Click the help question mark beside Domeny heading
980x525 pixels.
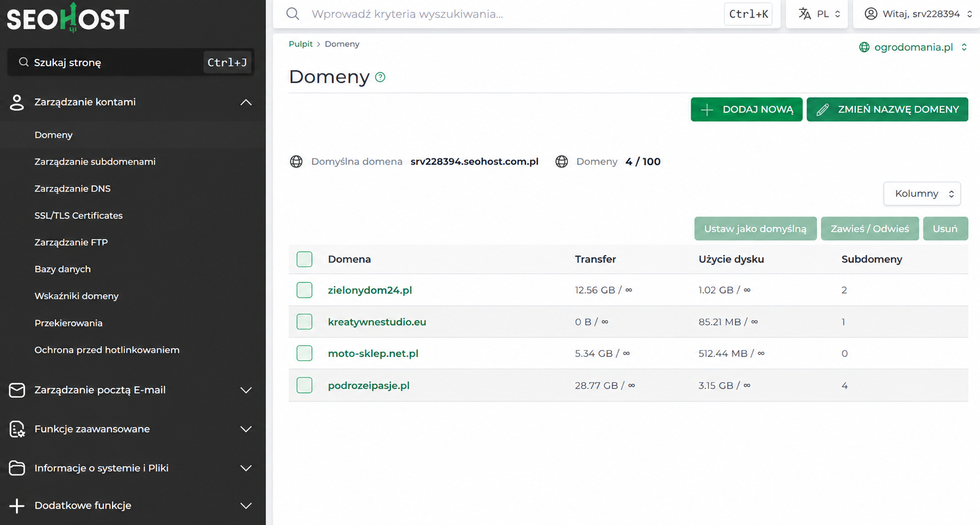pos(380,77)
